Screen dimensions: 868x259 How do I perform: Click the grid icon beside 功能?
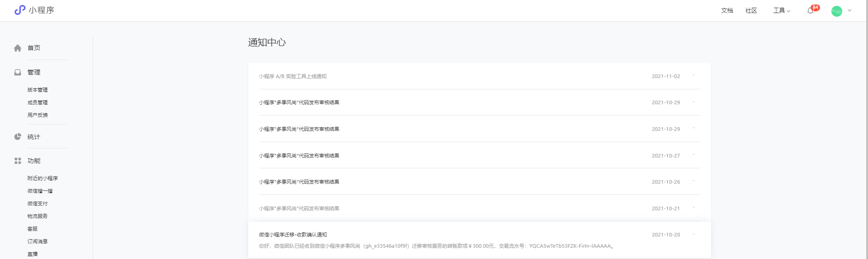click(x=18, y=161)
